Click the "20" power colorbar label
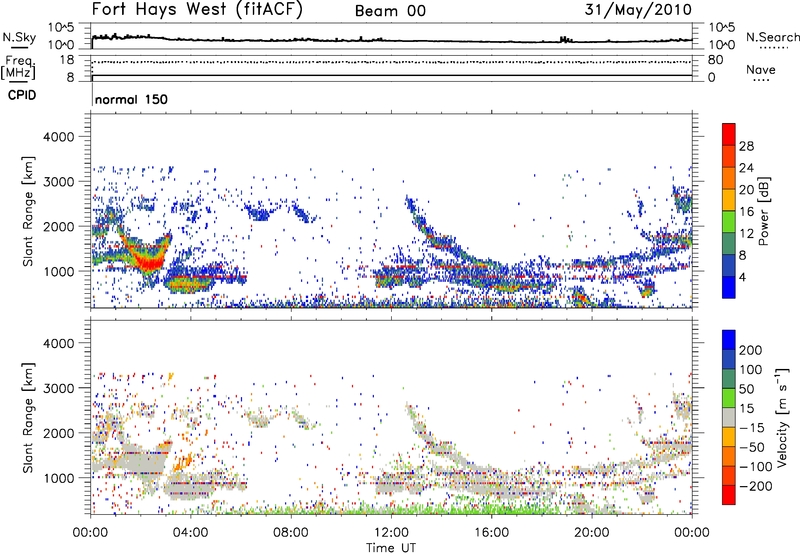800x554 pixels. (746, 190)
